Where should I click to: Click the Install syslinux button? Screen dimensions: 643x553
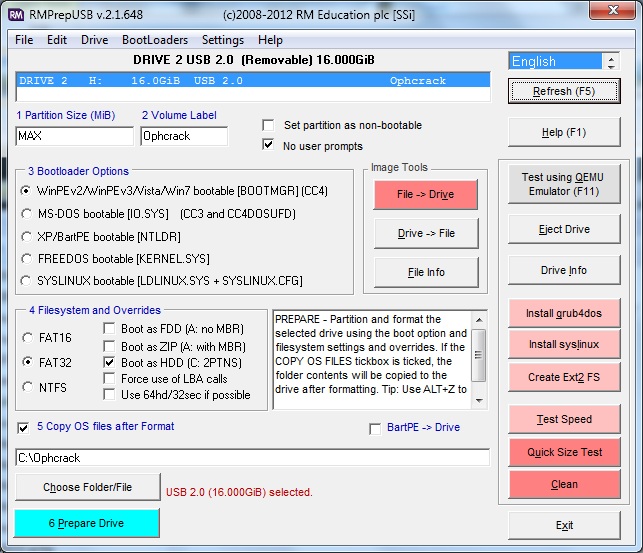click(x=564, y=344)
